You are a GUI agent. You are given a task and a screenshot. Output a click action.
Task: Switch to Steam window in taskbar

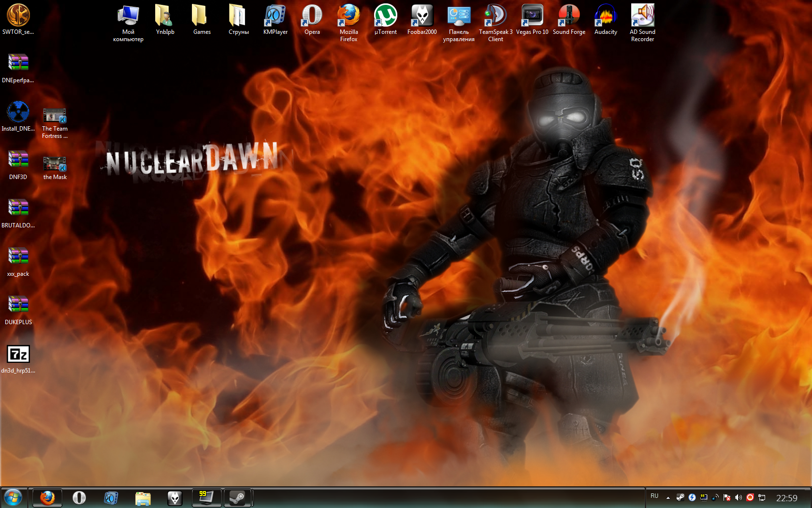[237, 498]
